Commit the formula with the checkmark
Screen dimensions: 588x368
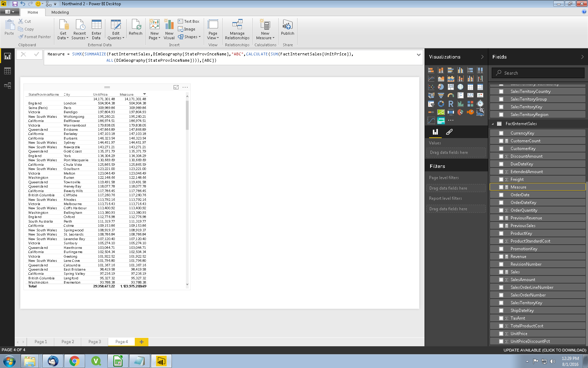[x=36, y=54]
